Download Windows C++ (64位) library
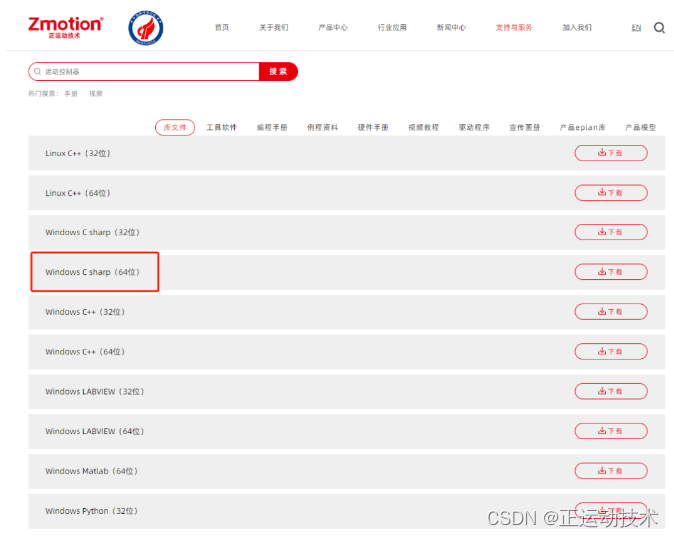 (611, 352)
